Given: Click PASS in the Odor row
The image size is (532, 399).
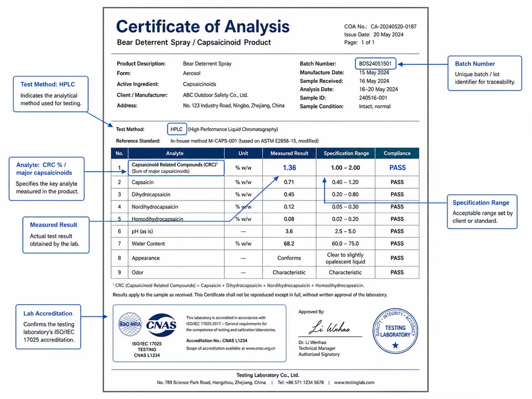Looking at the screenshot, I should coord(397,272).
